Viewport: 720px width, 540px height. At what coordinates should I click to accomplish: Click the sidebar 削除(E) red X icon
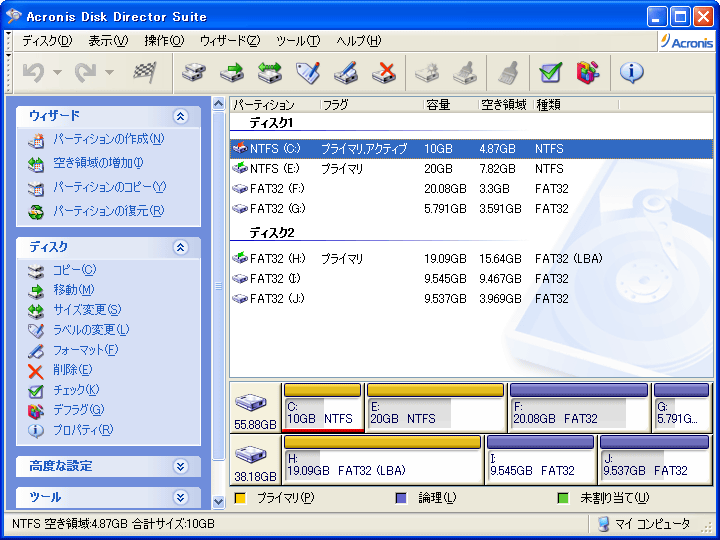[35, 371]
